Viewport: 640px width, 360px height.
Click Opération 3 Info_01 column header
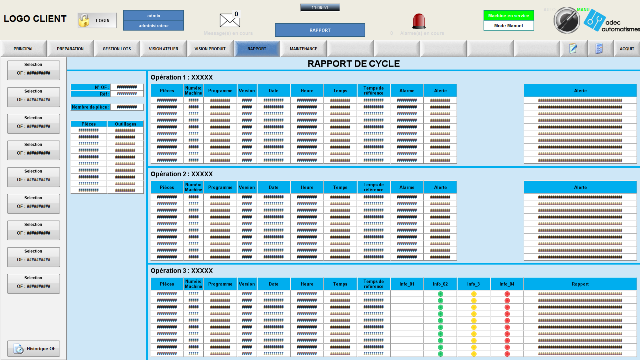click(x=407, y=284)
